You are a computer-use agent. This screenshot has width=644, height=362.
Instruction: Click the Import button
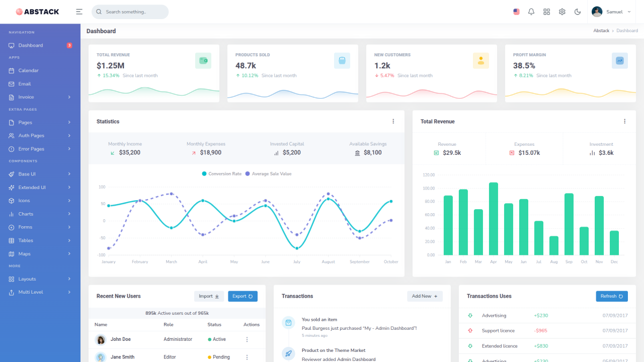[209, 296]
